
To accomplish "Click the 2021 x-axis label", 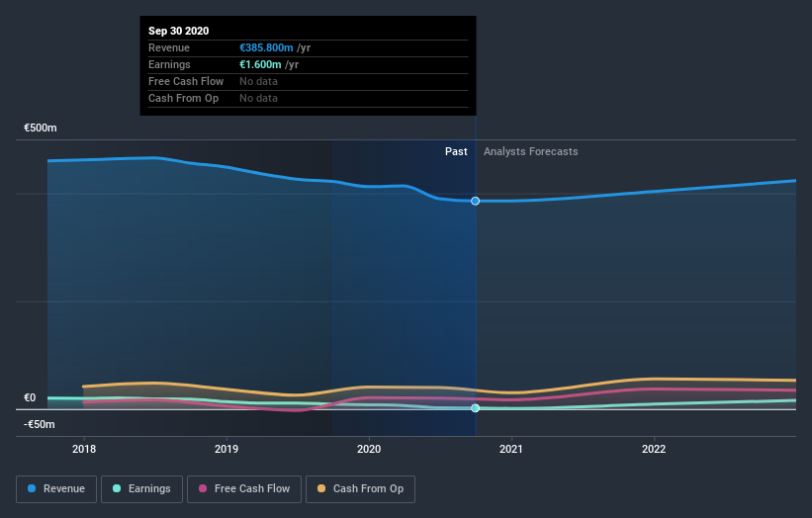I will click(511, 449).
